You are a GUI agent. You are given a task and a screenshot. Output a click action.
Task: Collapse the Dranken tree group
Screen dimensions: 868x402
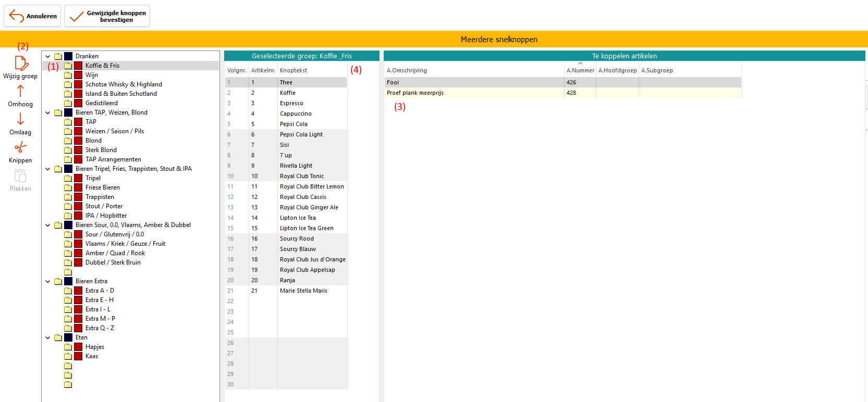pos(48,56)
